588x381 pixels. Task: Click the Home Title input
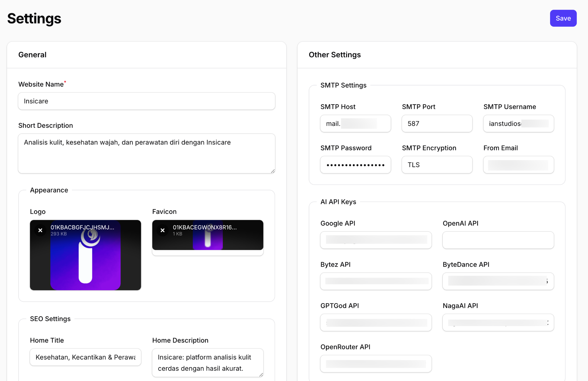coord(85,357)
